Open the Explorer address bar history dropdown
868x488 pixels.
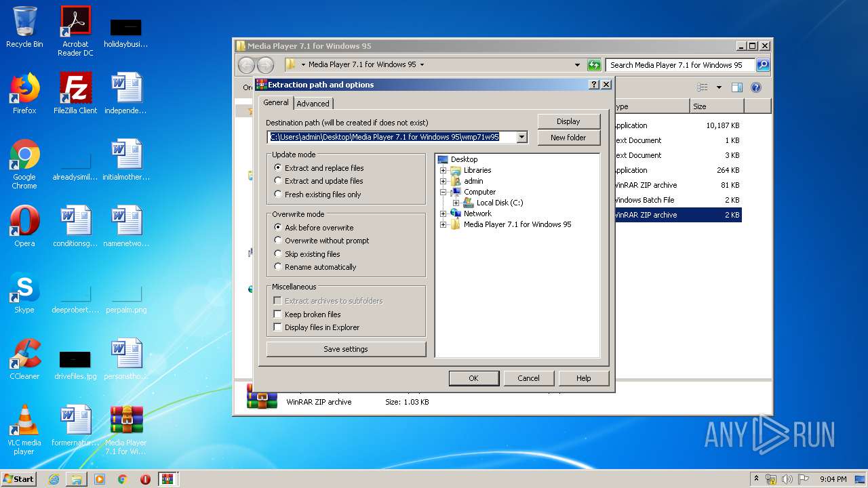pyautogui.click(x=577, y=65)
